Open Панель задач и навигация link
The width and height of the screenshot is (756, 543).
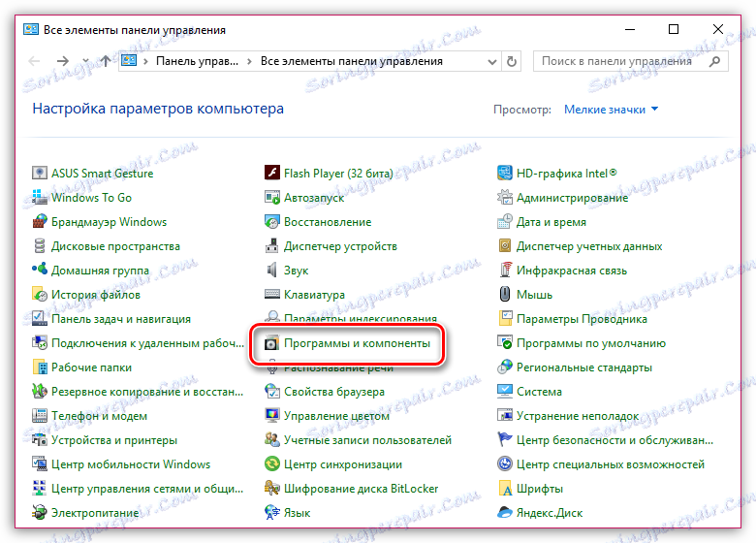(121, 319)
